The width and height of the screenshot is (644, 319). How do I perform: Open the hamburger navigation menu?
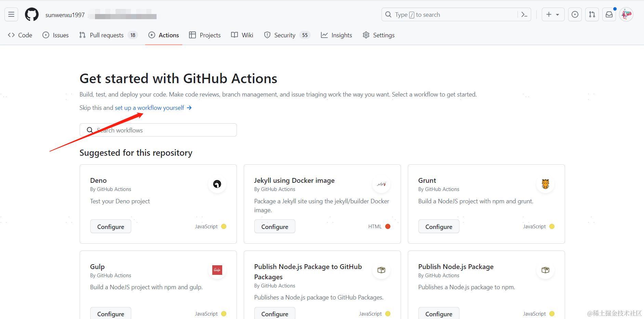(11, 14)
